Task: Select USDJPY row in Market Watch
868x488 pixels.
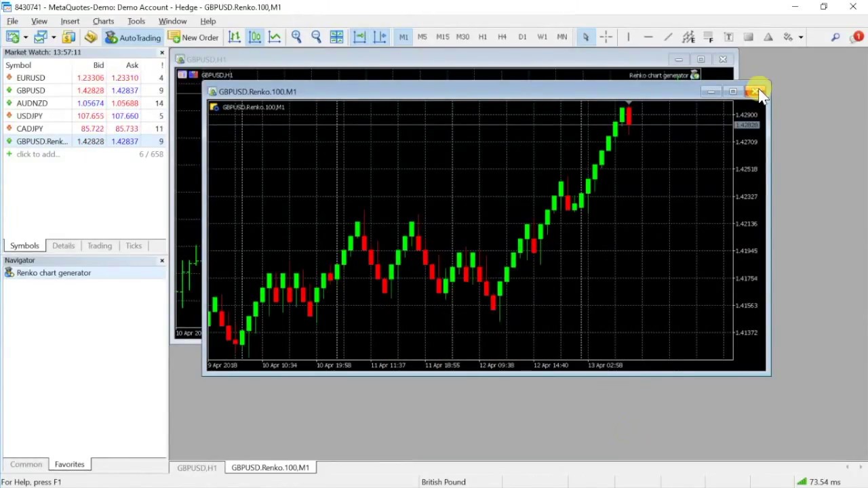Action: coord(84,116)
